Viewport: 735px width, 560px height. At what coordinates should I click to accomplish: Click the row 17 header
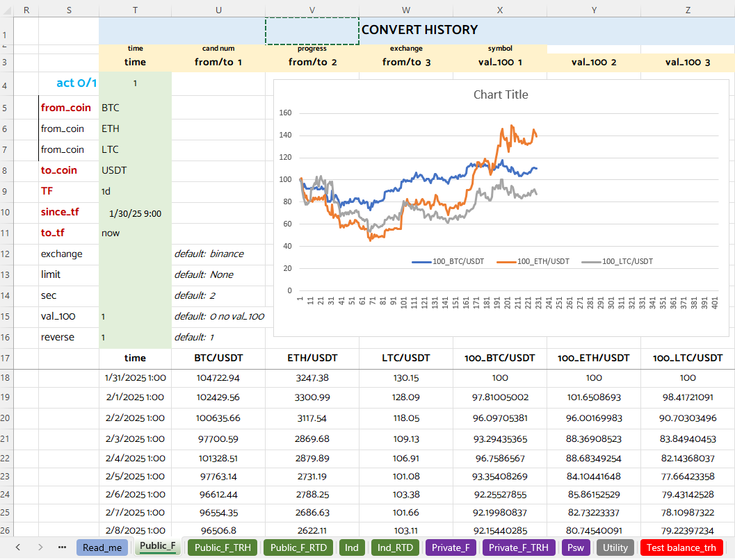point(7,359)
